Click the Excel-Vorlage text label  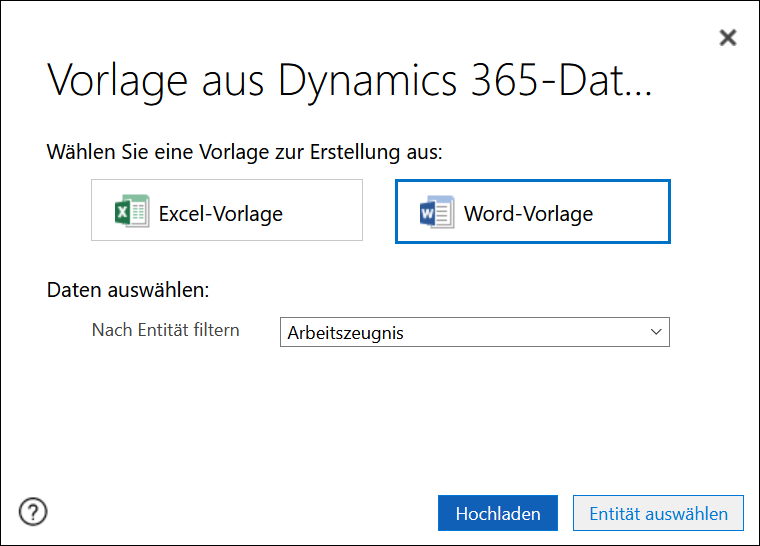coord(221,214)
